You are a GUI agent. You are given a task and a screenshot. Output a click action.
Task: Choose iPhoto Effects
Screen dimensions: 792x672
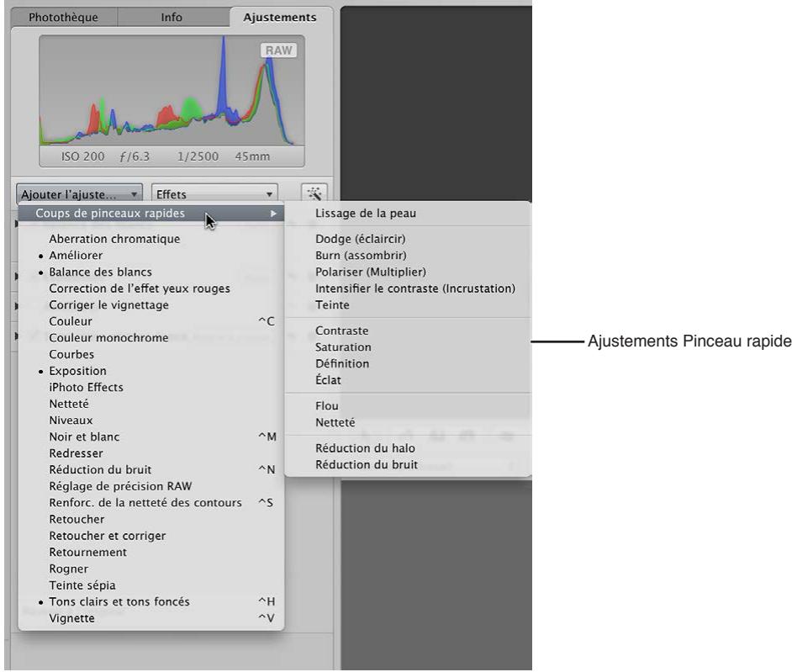coord(151,387)
